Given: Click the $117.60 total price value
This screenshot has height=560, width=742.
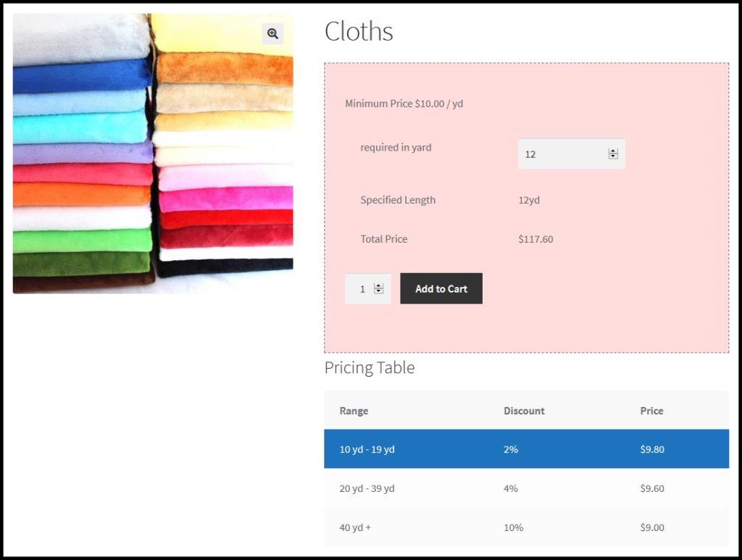Looking at the screenshot, I should click(535, 239).
